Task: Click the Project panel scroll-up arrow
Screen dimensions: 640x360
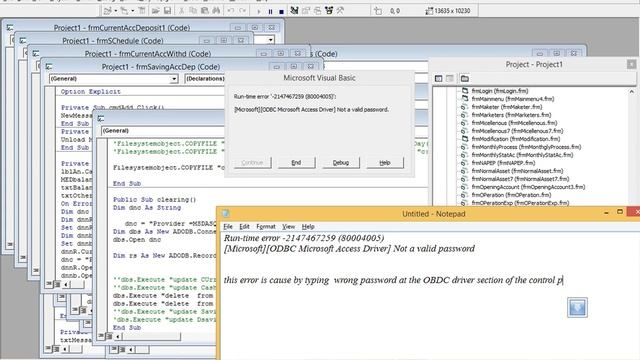Action: click(x=631, y=92)
